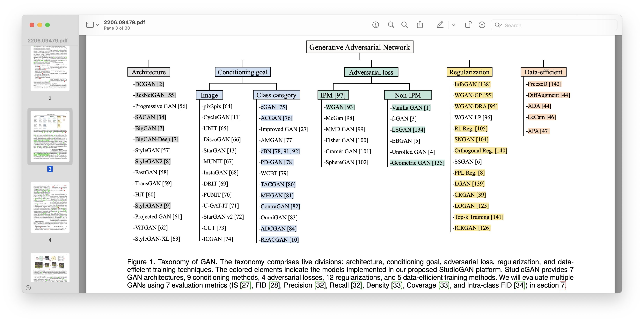The image size is (644, 322).
Task: Click the Rotate page icon
Action: [468, 25]
